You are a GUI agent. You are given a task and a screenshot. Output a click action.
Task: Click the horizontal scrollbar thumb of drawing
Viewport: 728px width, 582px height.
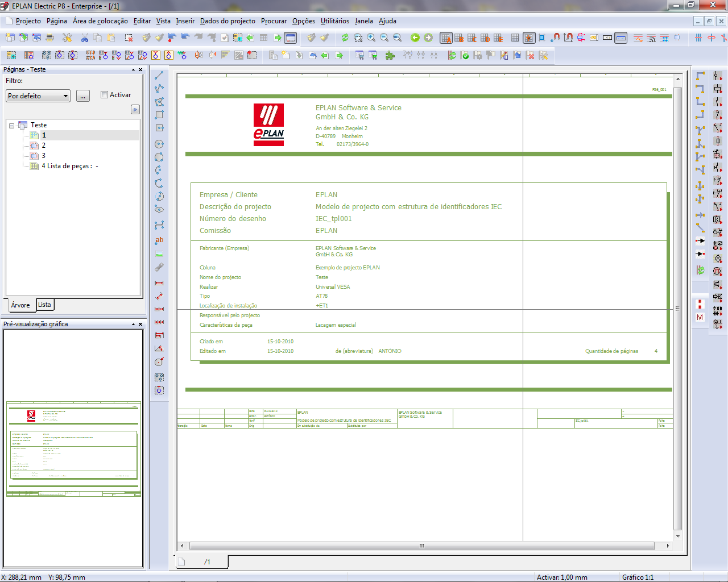[422, 546]
